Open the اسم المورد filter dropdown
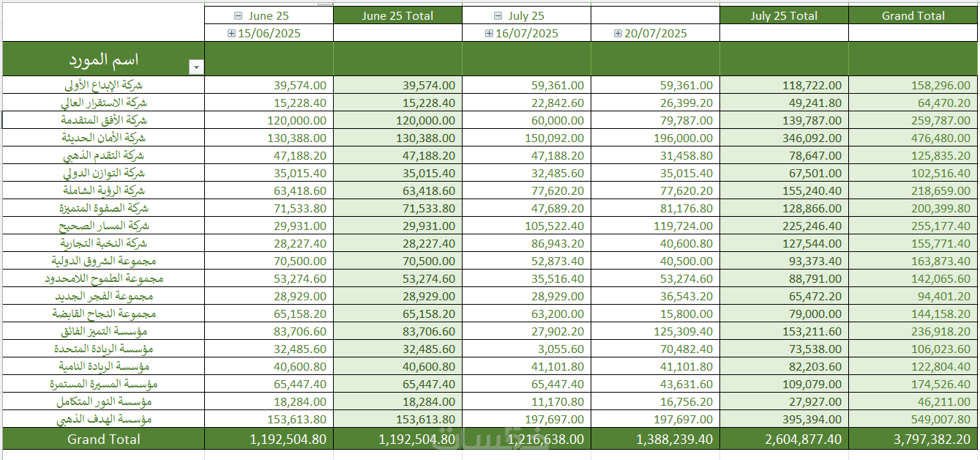Viewport: 980px width, 460px height. (x=195, y=67)
